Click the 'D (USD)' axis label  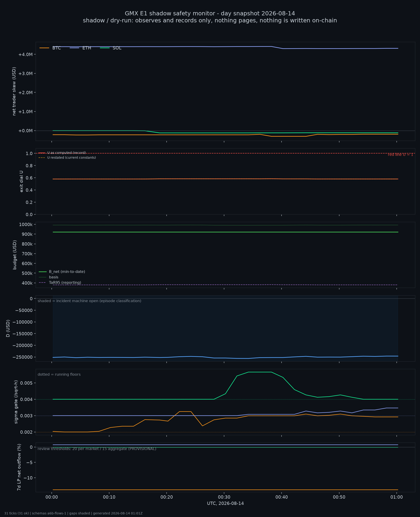click(8, 328)
